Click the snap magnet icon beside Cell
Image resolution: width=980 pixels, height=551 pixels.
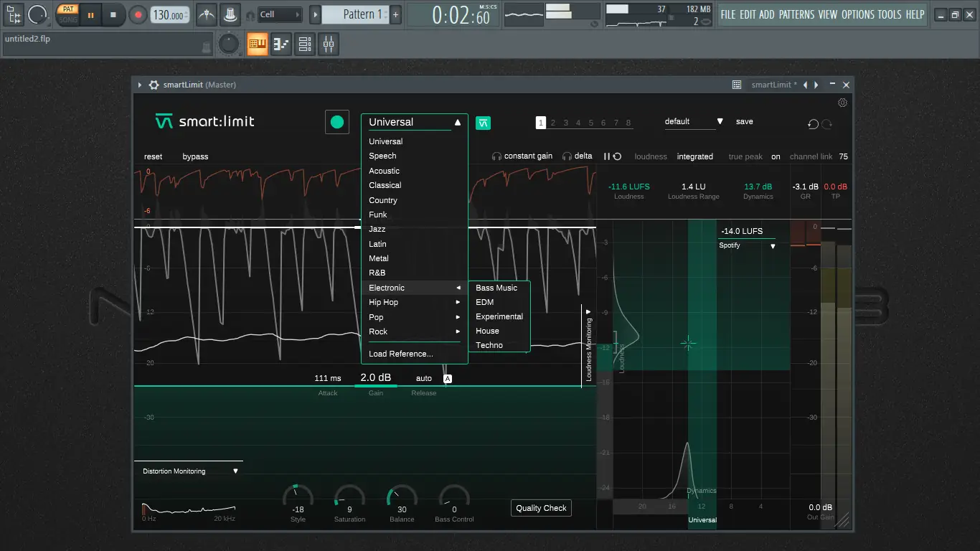click(x=250, y=15)
